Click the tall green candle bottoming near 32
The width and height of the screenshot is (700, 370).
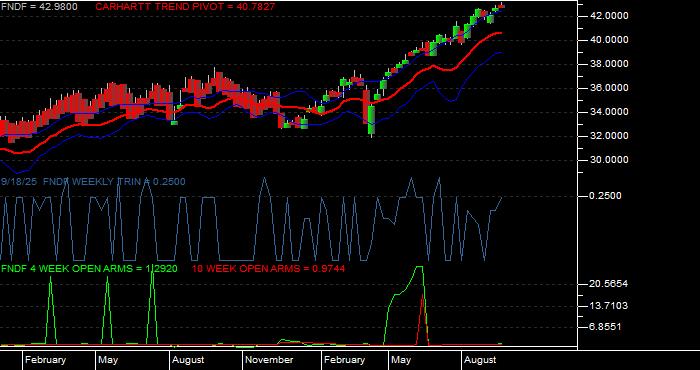[371, 120]
